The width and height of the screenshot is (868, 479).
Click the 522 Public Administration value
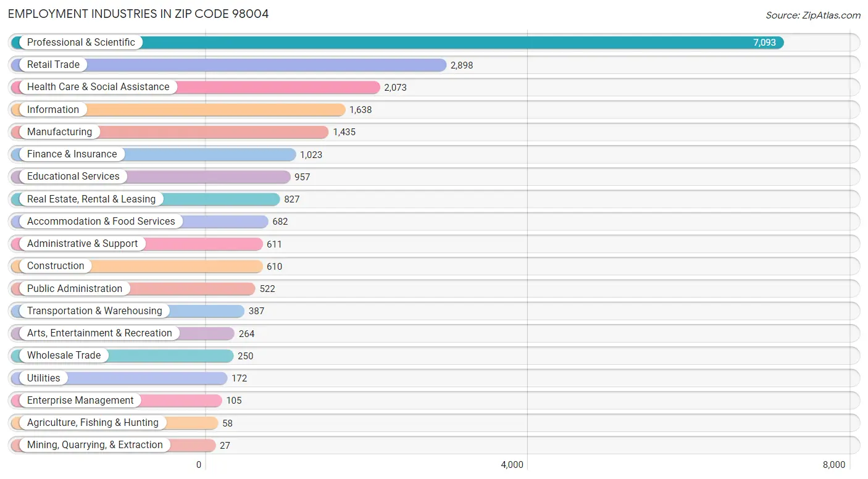pyautogui.click(x=267, y=289)
